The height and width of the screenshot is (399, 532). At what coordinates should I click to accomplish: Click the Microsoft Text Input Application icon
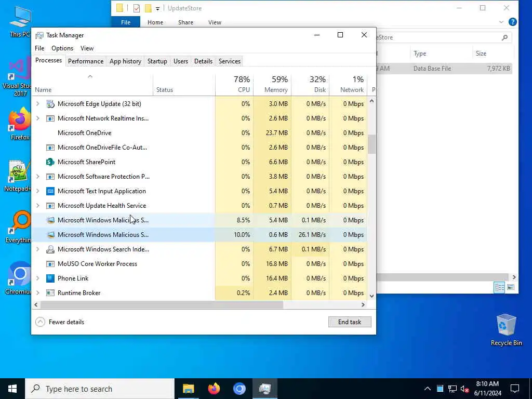click(50, 191)
